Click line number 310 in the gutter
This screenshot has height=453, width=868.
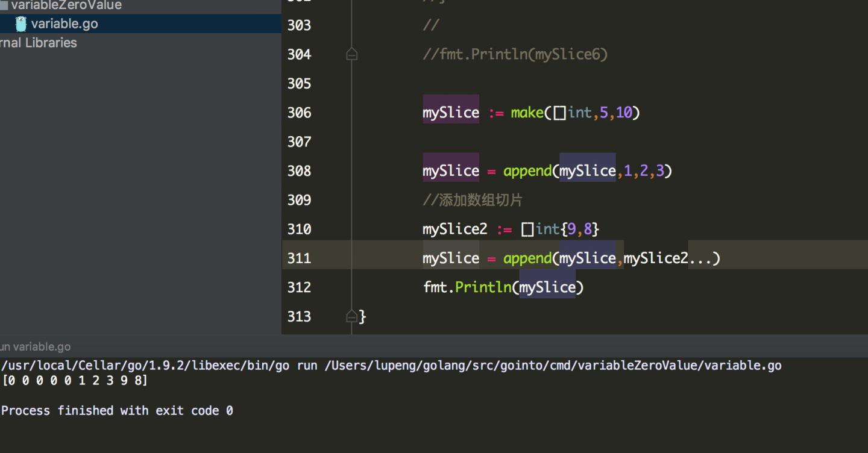(x=300, y=230)
